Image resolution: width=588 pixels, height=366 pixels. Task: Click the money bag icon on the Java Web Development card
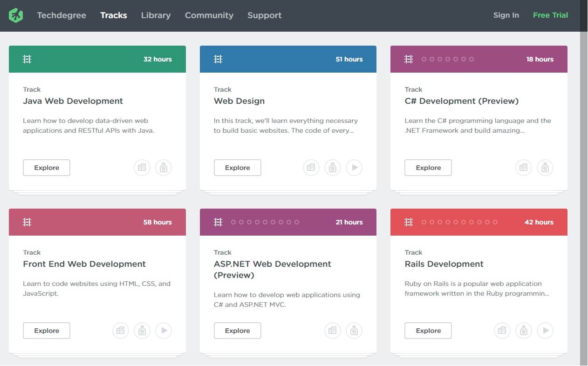pyautogui.click(x=164, y=168)
